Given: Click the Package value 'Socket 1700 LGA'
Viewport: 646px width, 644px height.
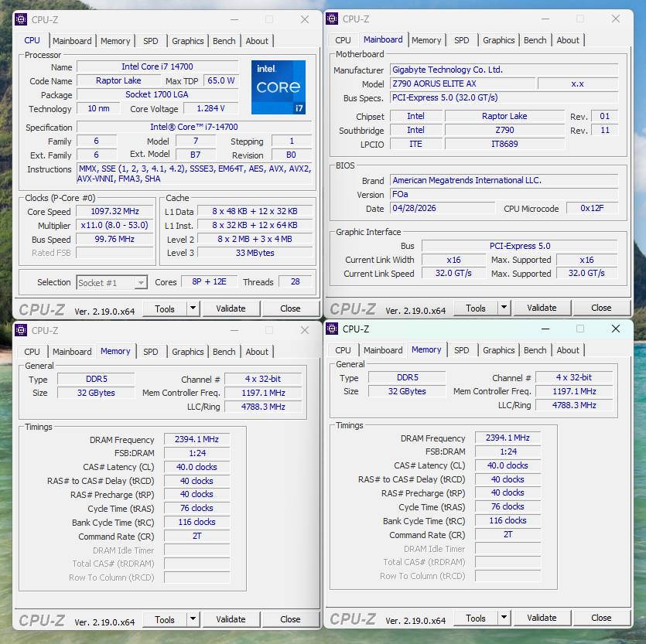Looking at the screenshot, I should point(157,94).
